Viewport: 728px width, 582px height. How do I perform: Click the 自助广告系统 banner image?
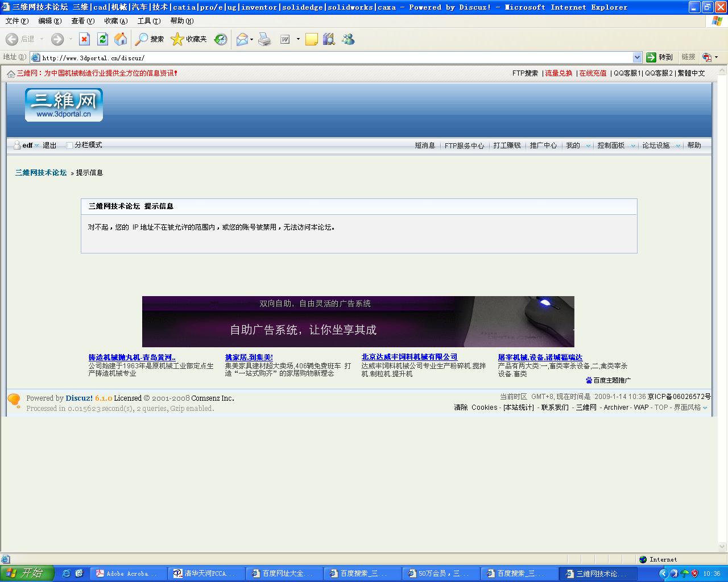click(358, 322)
